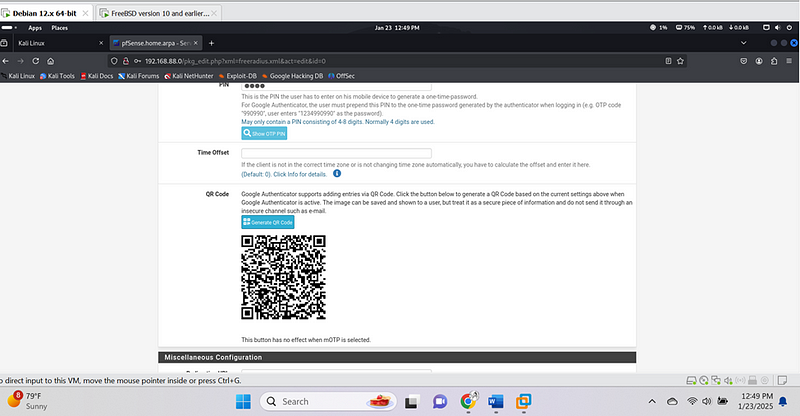Reload the pfSense page
Viewport: 800px width, 416px height.
[x=36, y=61]
